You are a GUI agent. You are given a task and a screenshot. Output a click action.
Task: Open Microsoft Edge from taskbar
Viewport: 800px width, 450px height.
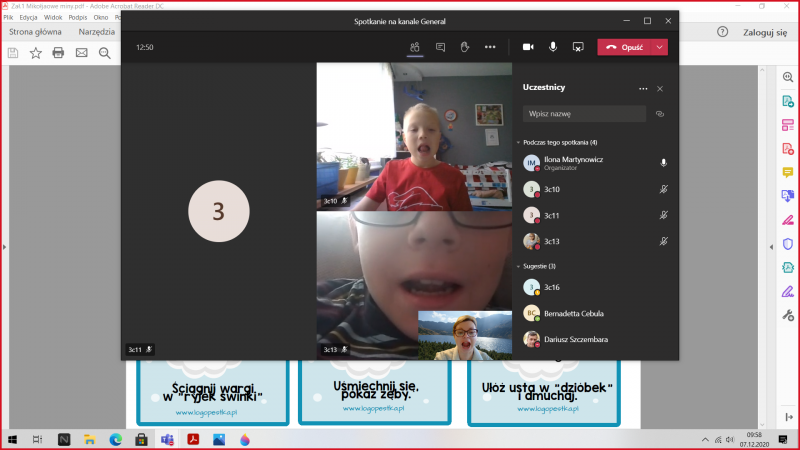pyautogui.click(x=116, y=439)
